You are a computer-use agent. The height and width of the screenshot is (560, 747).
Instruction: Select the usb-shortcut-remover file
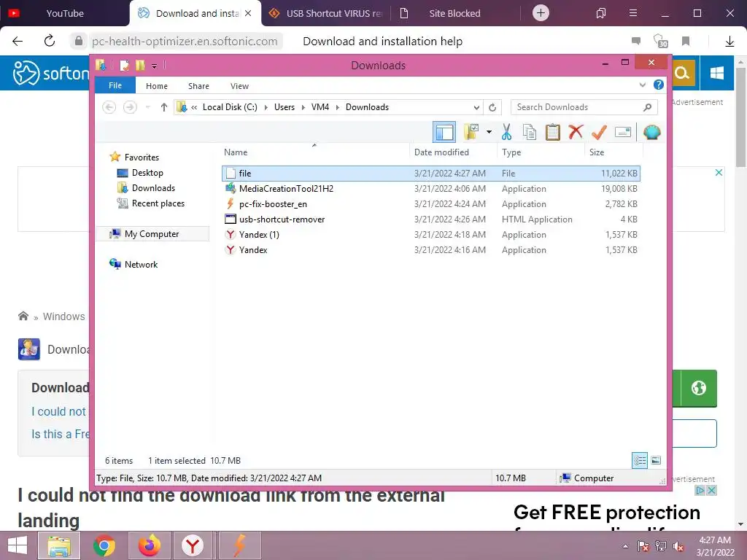pyautogui.click(x=431, y=219)
